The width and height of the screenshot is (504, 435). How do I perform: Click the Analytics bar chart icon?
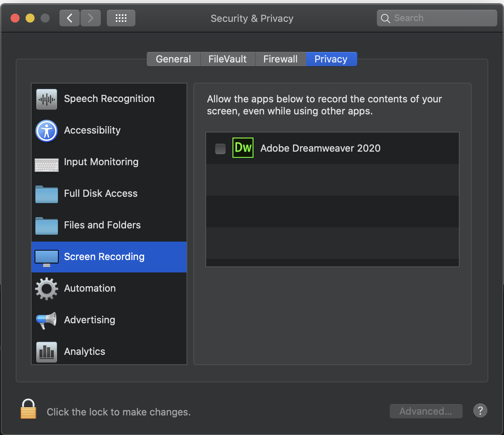point(46,352)
